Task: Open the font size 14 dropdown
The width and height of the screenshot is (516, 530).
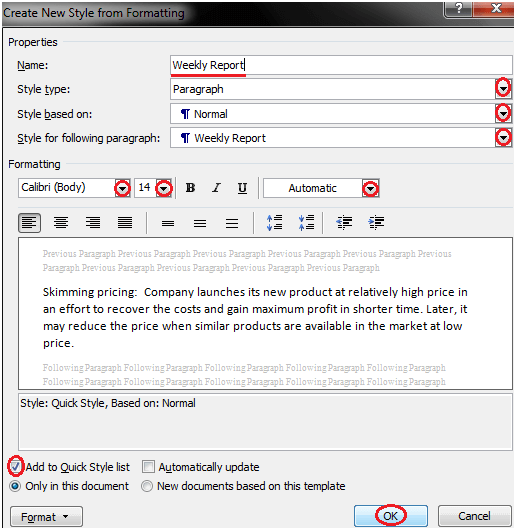Action: pos(164,188)
